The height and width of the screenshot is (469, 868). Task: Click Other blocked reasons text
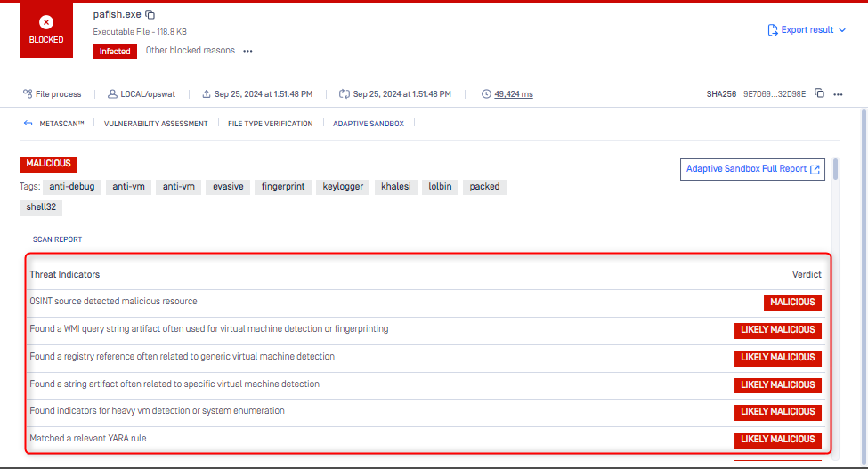click(190, 51)
